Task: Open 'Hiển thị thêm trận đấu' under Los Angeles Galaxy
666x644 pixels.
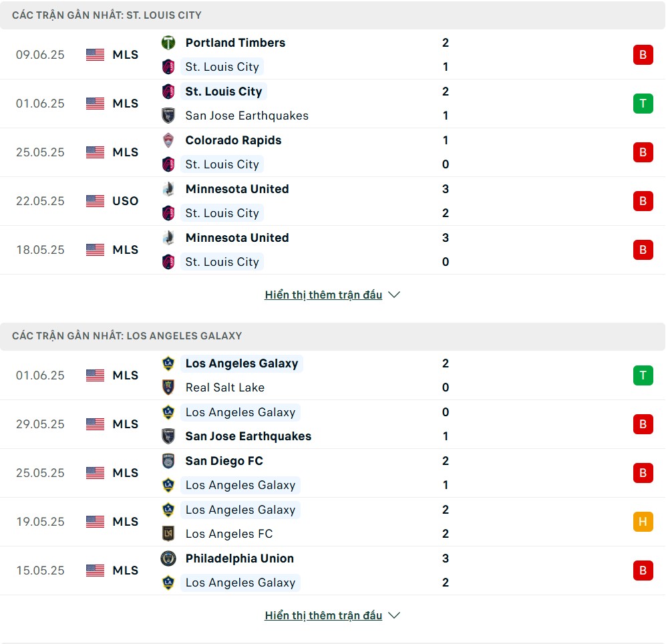Action: point(323,615)
